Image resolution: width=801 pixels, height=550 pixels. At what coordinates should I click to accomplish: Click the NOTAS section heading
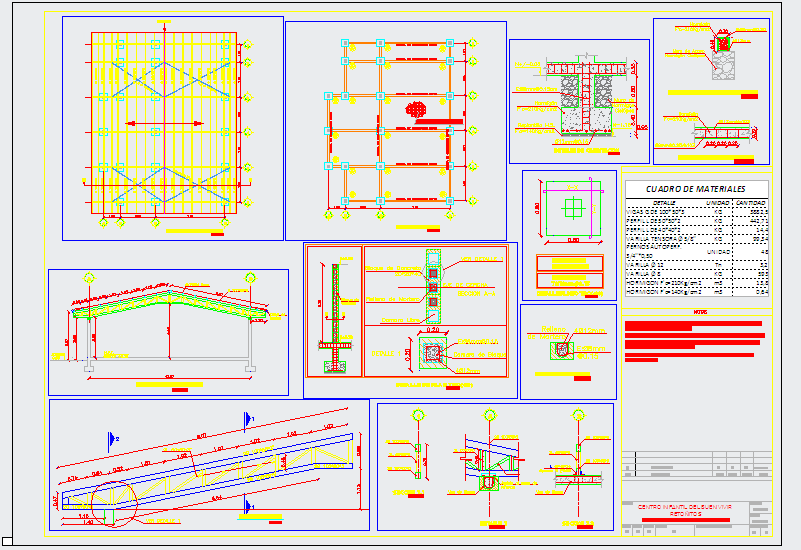pos(698,311)
